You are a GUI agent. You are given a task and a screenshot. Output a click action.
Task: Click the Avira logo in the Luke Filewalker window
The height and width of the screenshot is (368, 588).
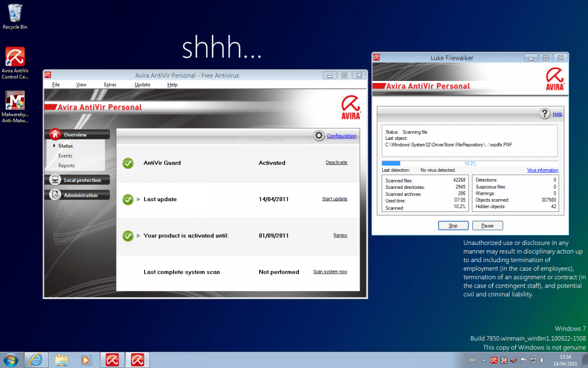point(555,79)
